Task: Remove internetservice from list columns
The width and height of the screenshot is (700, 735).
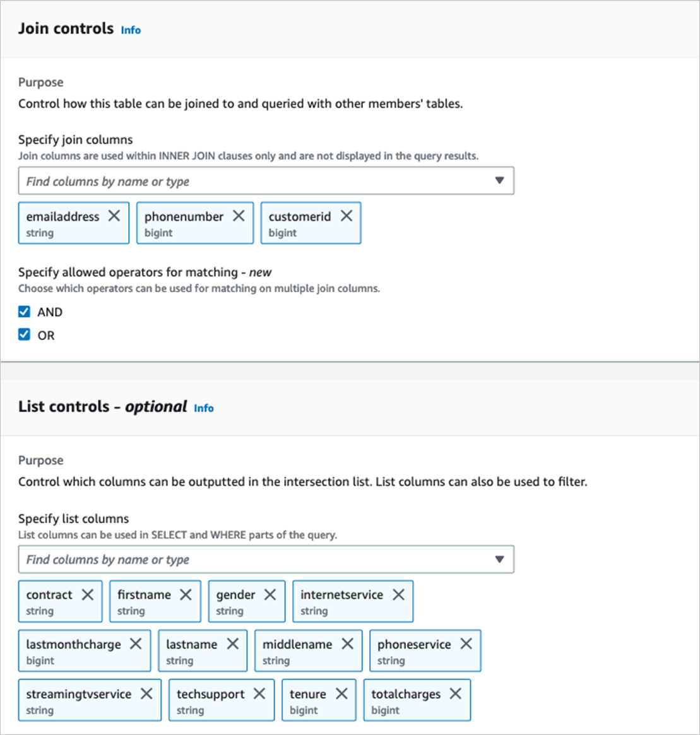Action: [398, 594]
